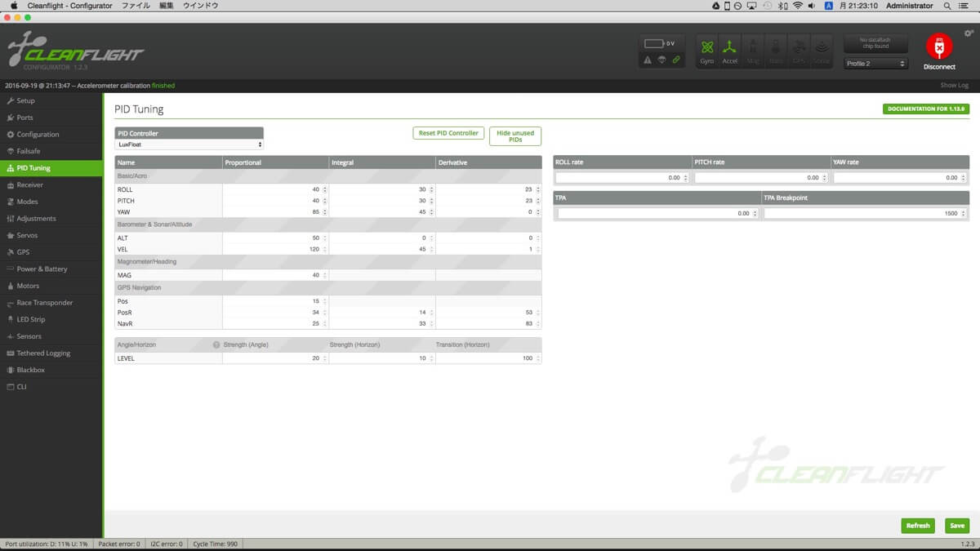Click the ROLL rate stepper arrows
Screen dimensions: 980x551
coord(687,177)
